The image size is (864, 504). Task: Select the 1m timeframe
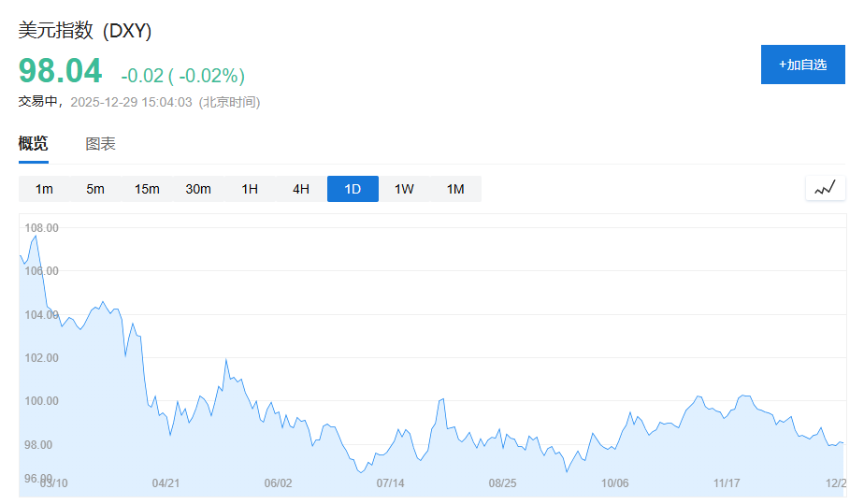44,189
